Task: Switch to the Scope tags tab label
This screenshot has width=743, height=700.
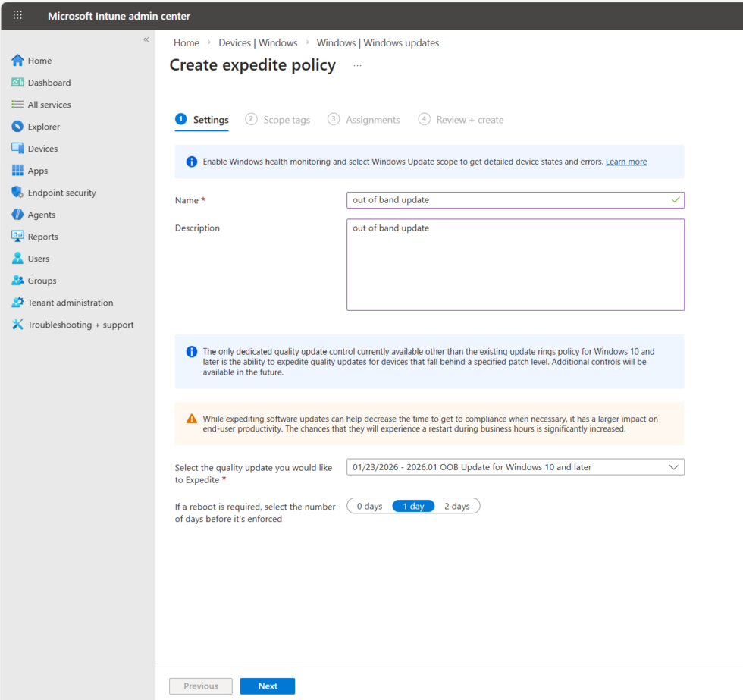Action: pos(287,120)
